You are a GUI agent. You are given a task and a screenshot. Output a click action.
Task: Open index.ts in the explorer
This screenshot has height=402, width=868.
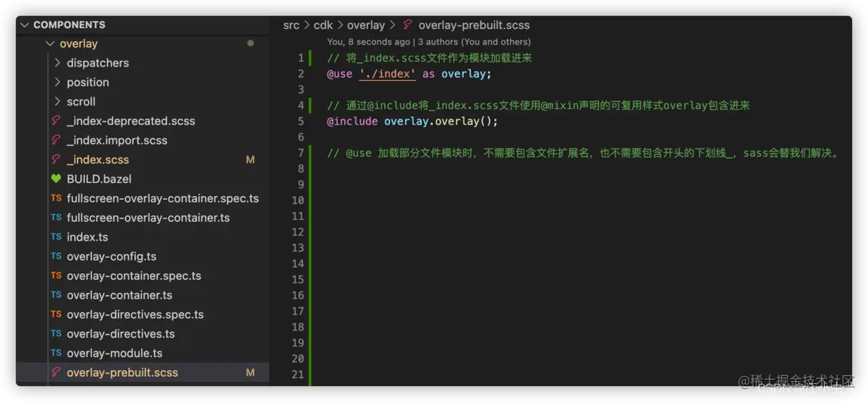point(88,237)
